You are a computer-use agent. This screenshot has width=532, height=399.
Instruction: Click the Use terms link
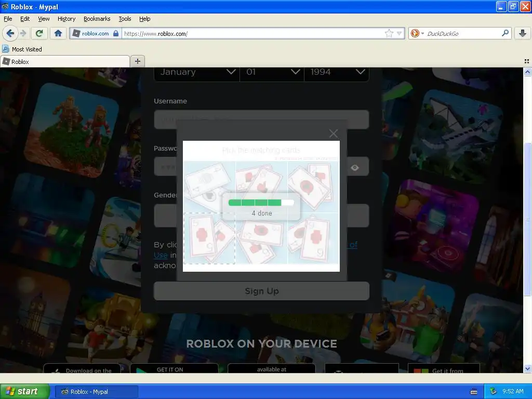click(x=161, y=255)
